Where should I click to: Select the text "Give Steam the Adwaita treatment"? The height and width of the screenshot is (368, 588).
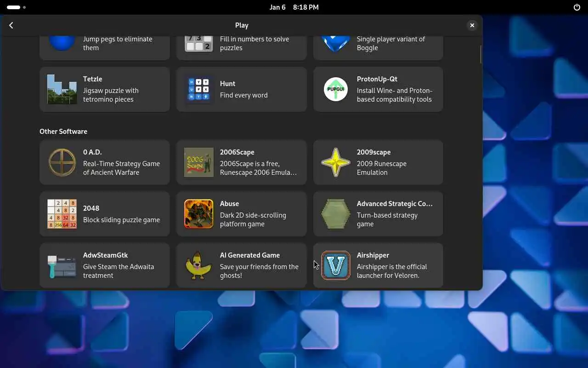119,271
